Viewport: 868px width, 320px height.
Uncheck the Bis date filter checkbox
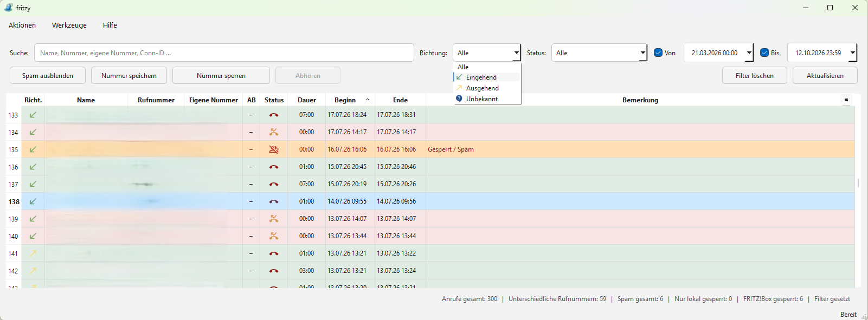click(764, 53)
